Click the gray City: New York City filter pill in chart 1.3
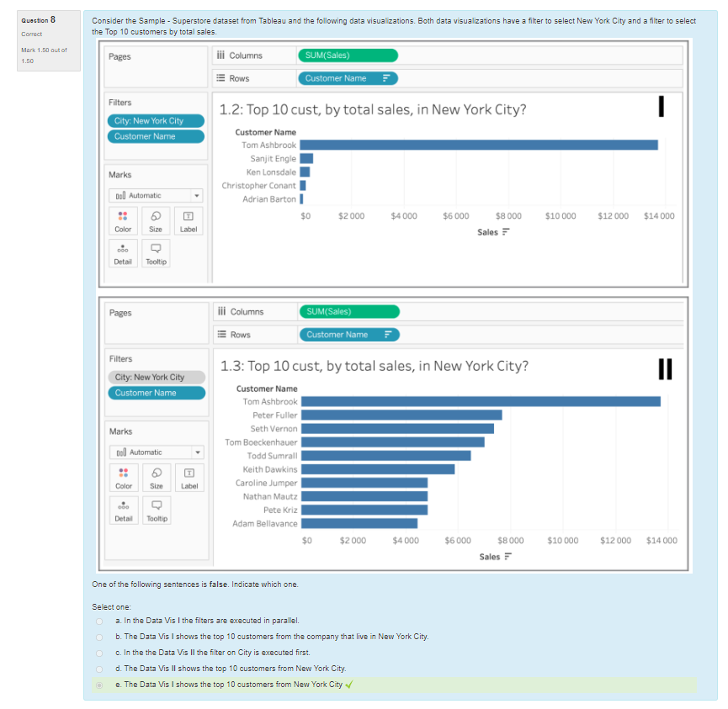 tap(157, 378)
